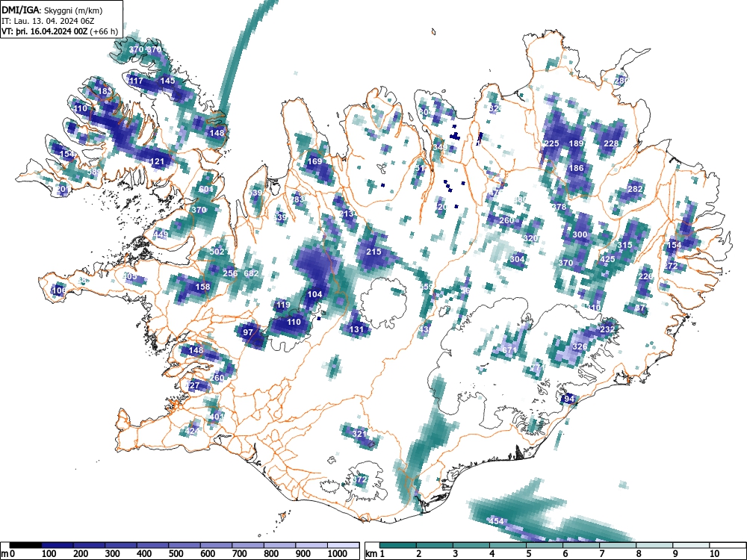
Task: Select the 226 value label
Action: coord(645,276)
